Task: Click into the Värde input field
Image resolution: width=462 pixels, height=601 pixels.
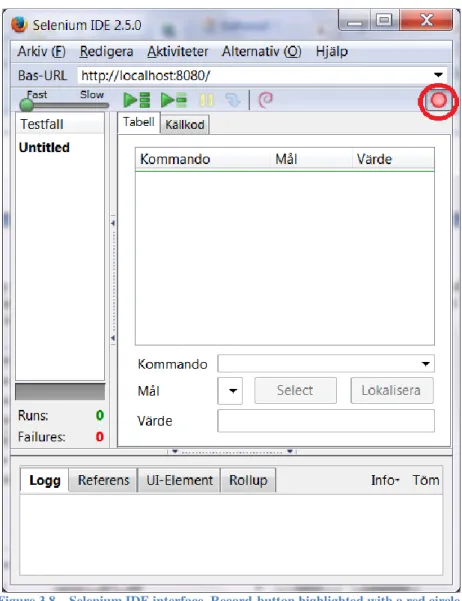Action: [x=326, y=420]
